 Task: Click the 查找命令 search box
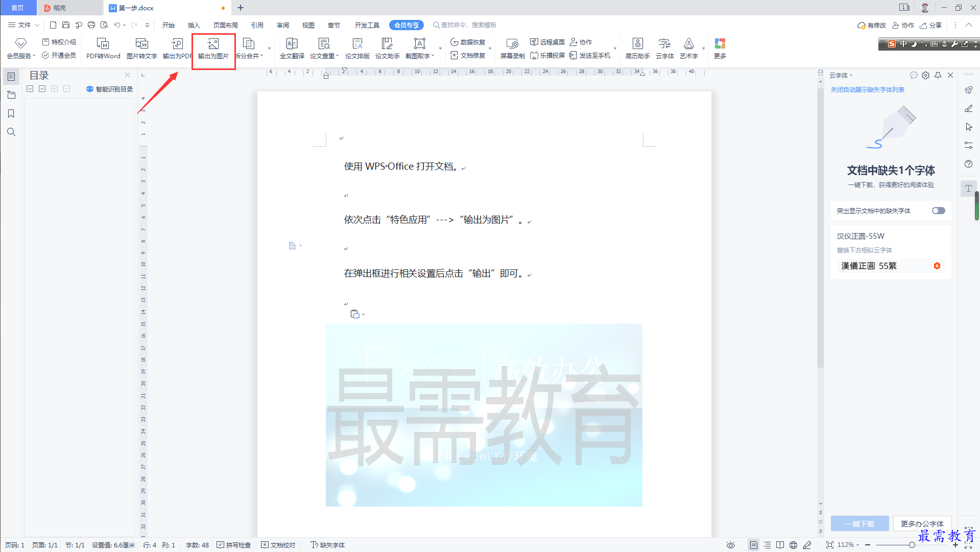tap(465, 25)
